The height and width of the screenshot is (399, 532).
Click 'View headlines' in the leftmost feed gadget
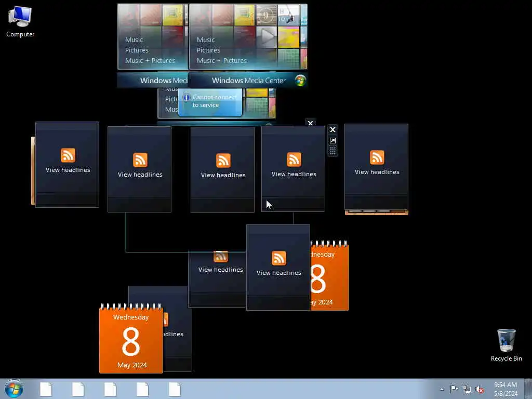click(x=68, y=170)
